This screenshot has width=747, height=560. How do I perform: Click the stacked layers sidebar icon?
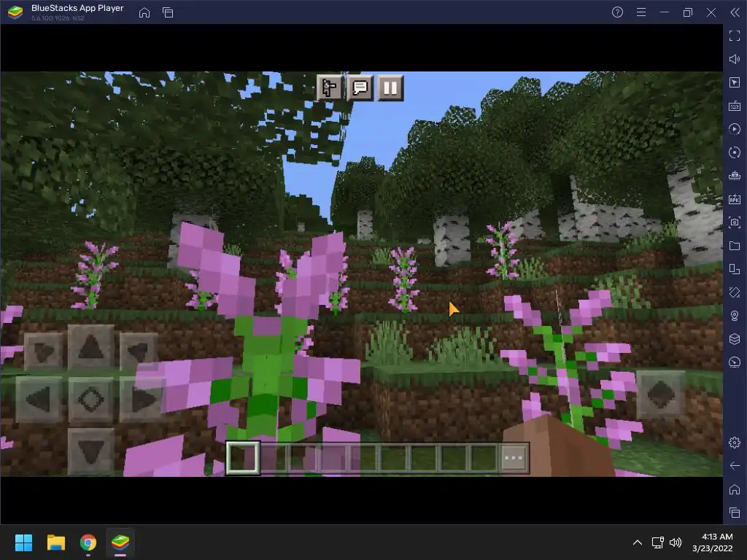pos(735,339)
